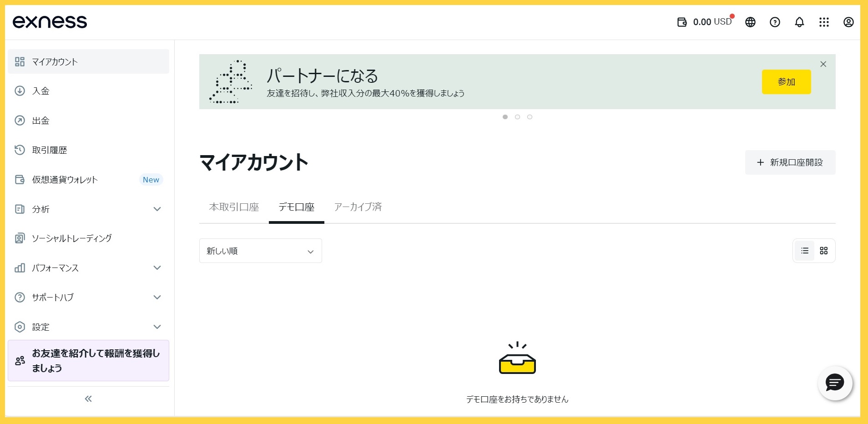The image size is (868, 424).
Task: Select the second banner carousel dot
Action: (517, 117)
